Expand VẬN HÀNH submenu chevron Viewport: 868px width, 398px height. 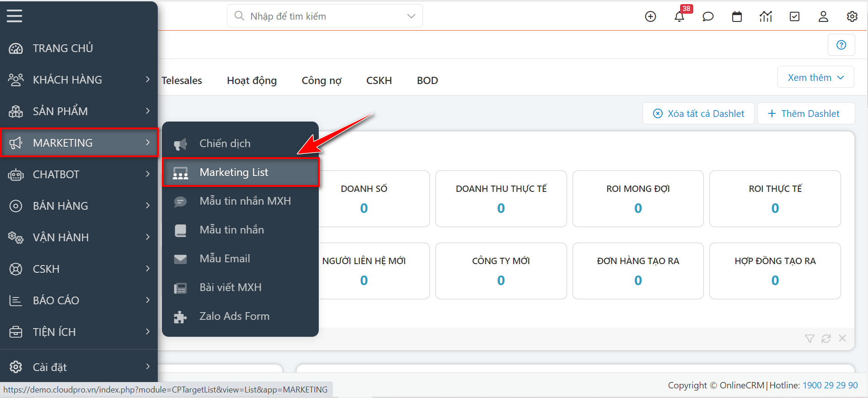click(148, 237)
